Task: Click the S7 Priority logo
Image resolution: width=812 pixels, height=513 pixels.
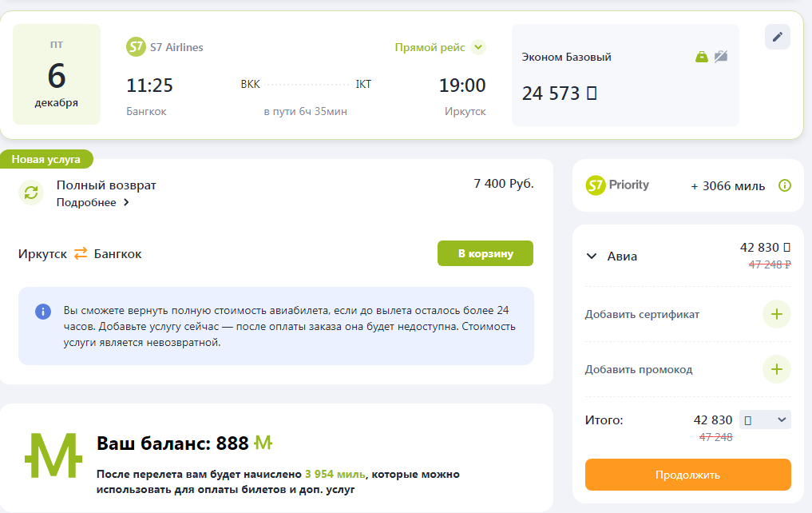Action: (617, 185)
